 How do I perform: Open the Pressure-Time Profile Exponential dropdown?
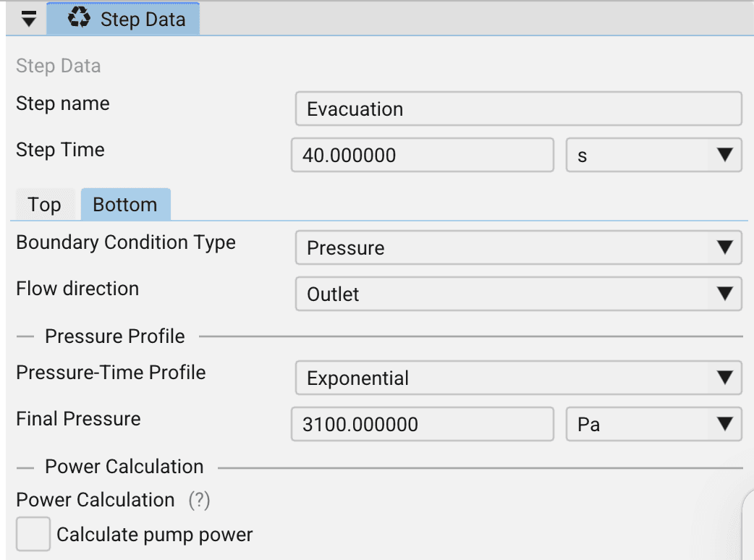pyautogui.click(x=518, y=378)
